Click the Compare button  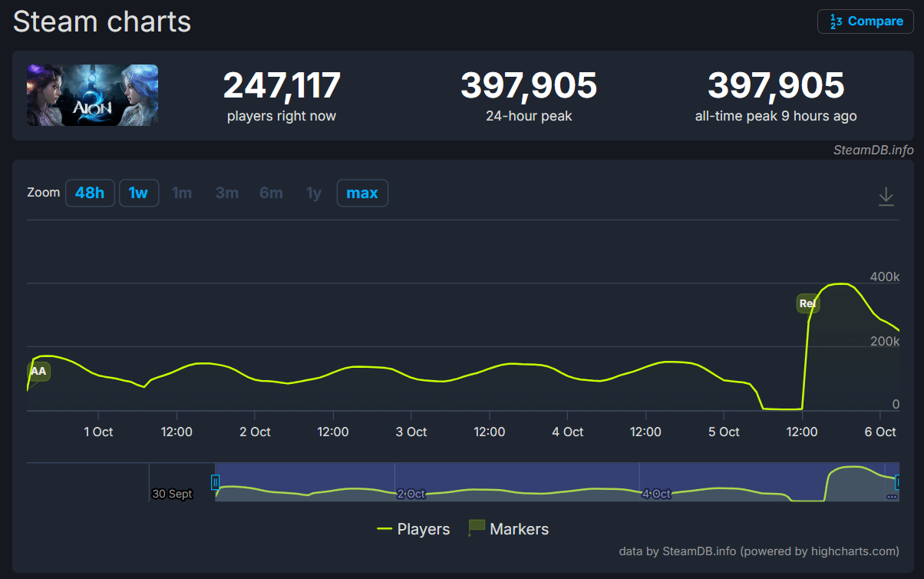[x=866, y=22]
